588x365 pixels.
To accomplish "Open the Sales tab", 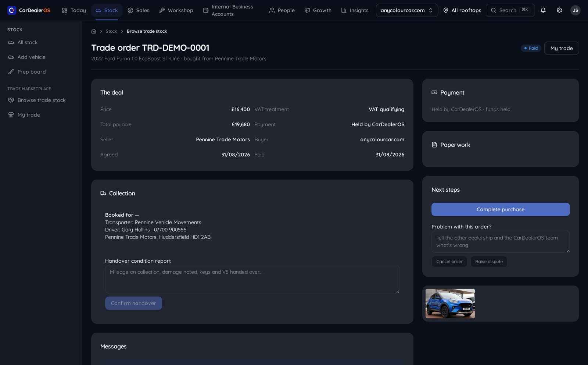I will point(139,10).
